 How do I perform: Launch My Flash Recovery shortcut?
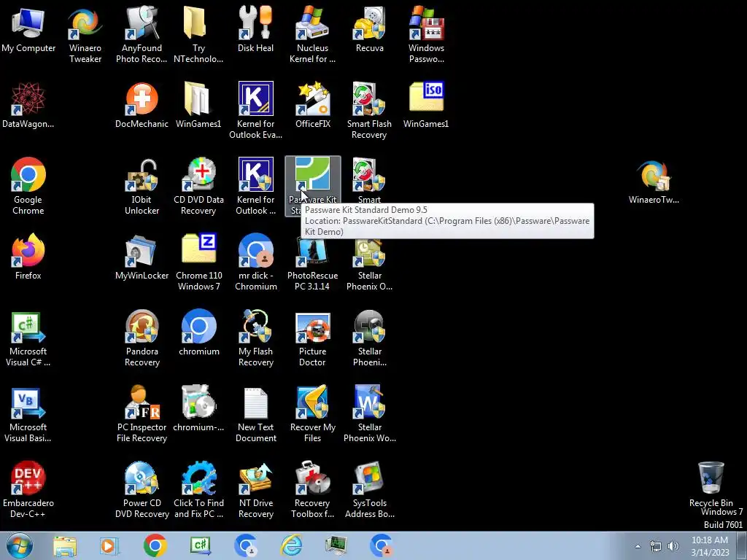[x=255, y=338]
